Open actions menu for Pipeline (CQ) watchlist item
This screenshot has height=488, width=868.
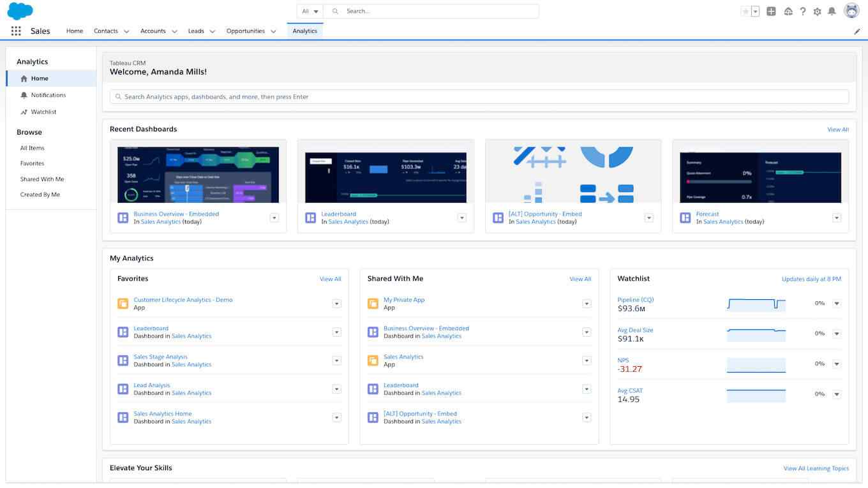tap(837, 304)
